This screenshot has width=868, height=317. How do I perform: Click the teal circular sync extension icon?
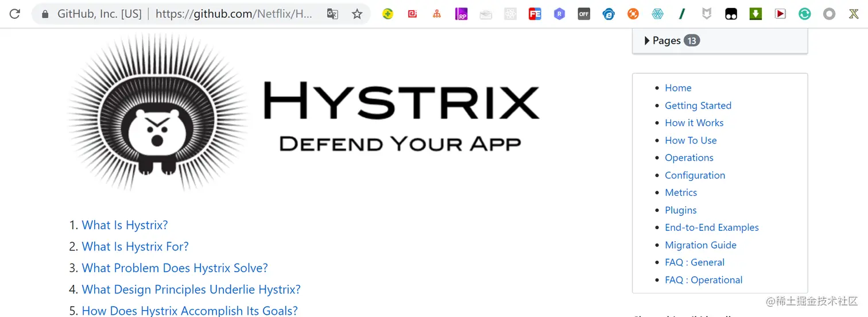point(805,14)
